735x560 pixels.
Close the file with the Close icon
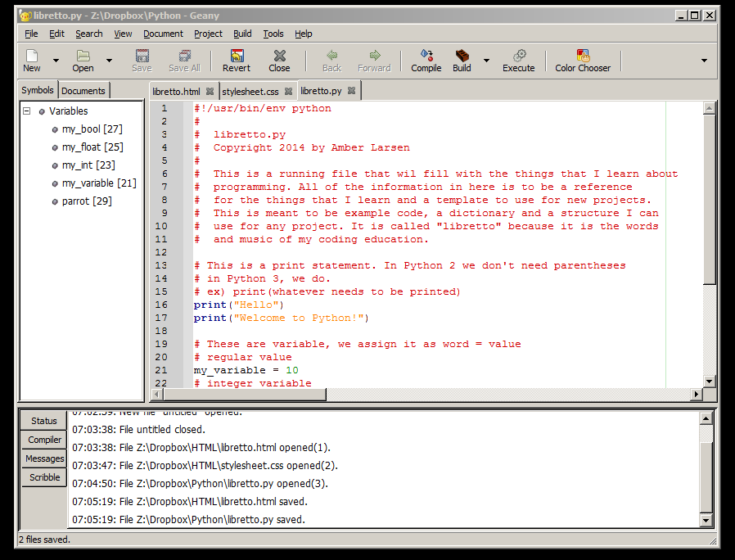click(279, 61)
